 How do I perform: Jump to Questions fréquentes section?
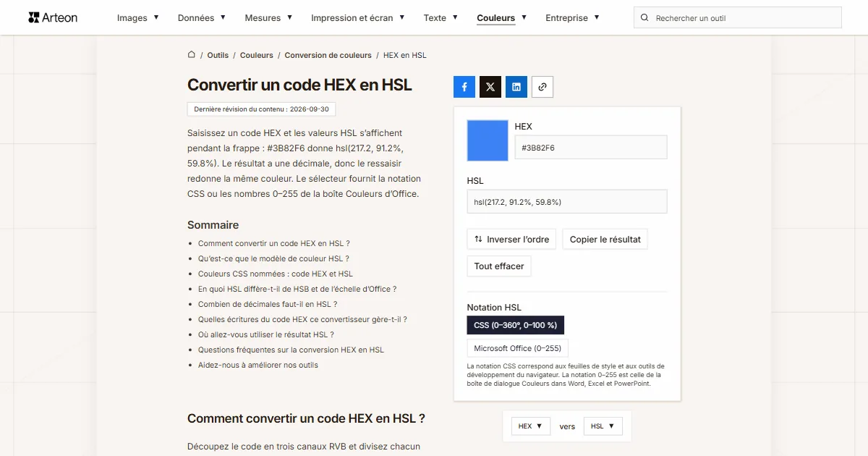coord(291,350)
